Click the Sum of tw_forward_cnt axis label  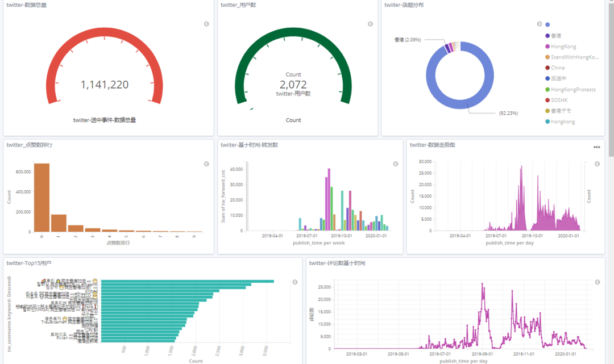pyautogui.click(x=223, y=196)
